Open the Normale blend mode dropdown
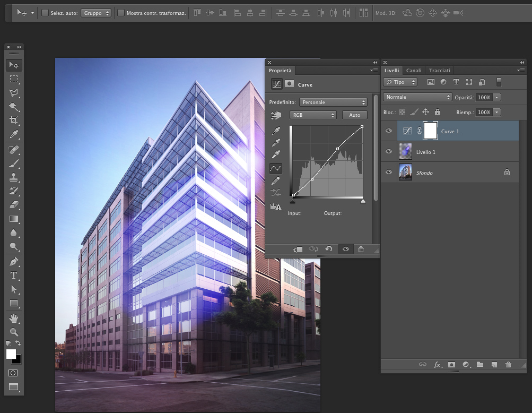 (x=417, y=97)
